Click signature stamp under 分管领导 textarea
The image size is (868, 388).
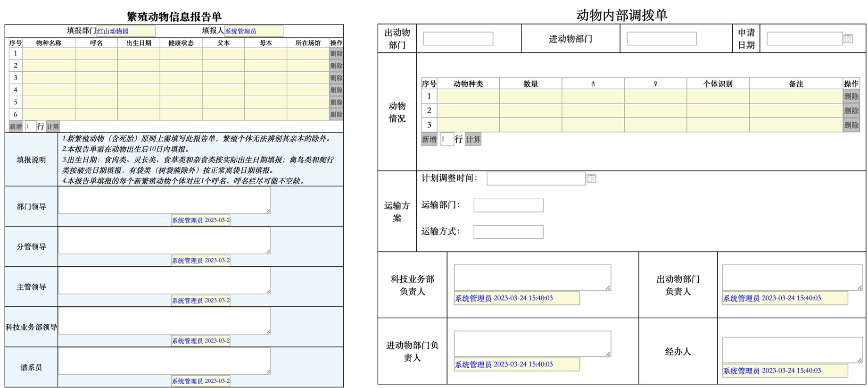(x=200, y=261)
